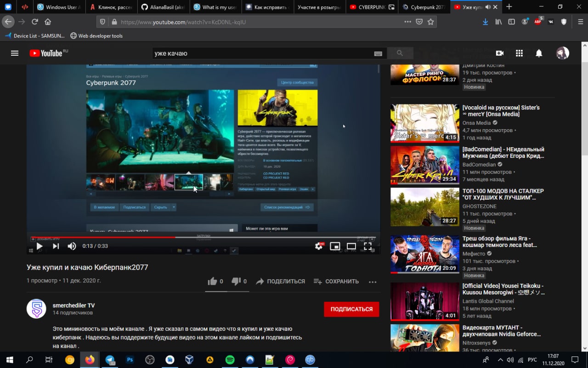The image size is (588, 368).
Task: Switch to Участие в розыгрыше tab
Action: (x=319, y=7)
